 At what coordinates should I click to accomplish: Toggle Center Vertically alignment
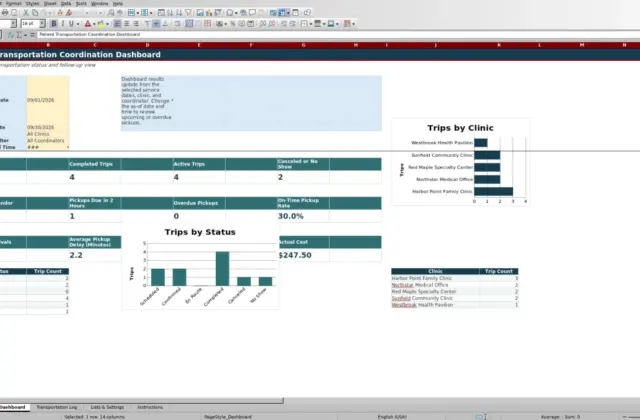(x=156, y=24)
